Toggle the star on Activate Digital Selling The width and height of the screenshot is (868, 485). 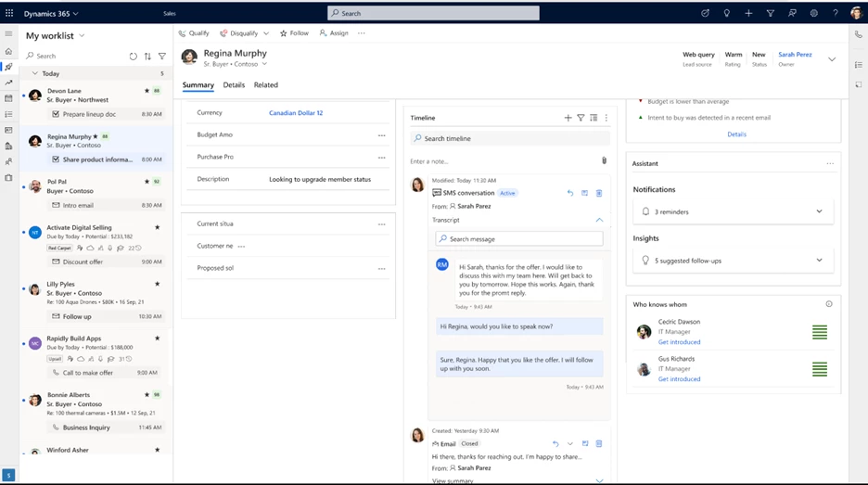click(x=158, y=227)
